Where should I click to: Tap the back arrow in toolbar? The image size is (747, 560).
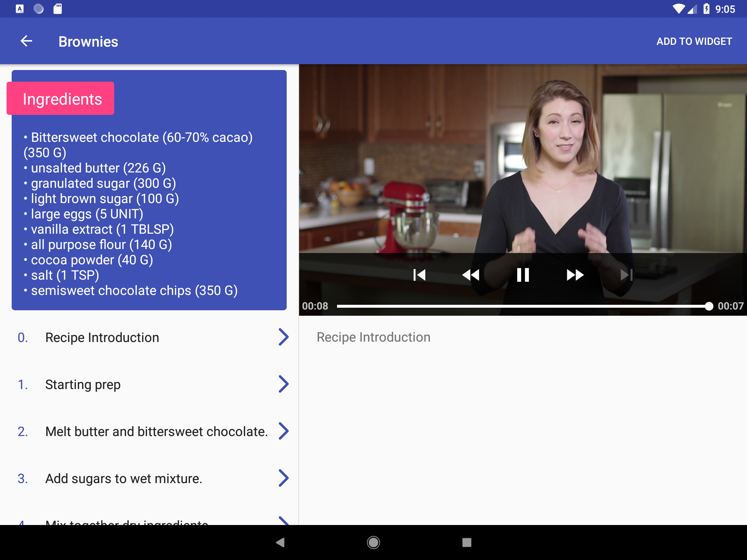(x=26, y=41)
